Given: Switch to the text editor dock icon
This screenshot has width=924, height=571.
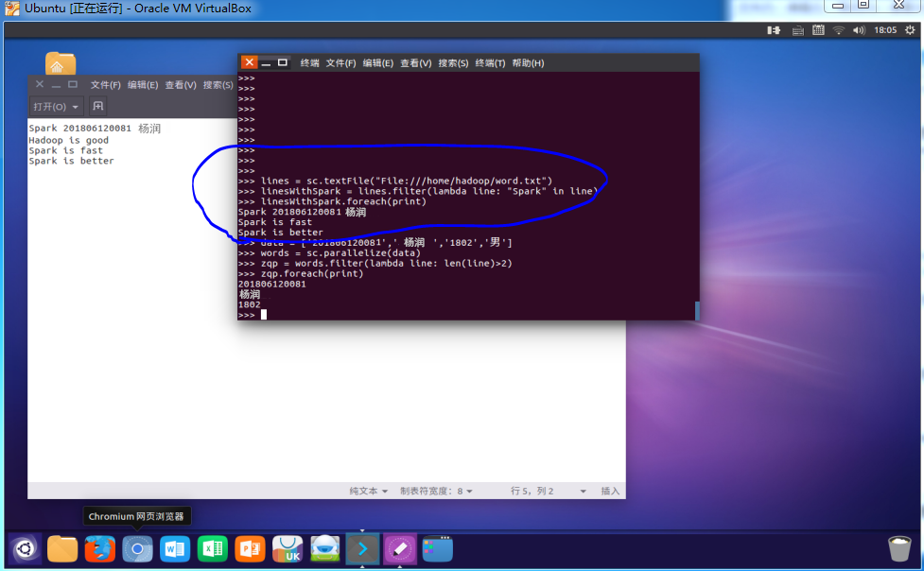Looking at the screenshot, I should click(x=400, y=549).
